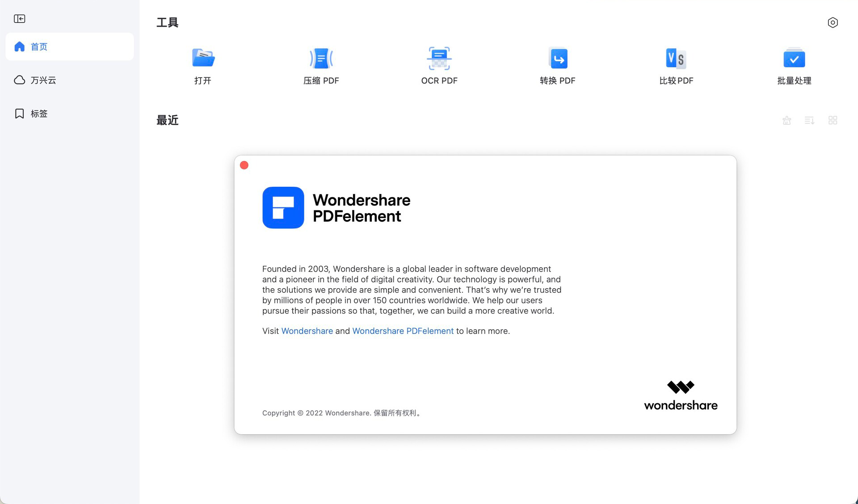Click the 最近 section heading
The image size is (858, 504).
168,120
